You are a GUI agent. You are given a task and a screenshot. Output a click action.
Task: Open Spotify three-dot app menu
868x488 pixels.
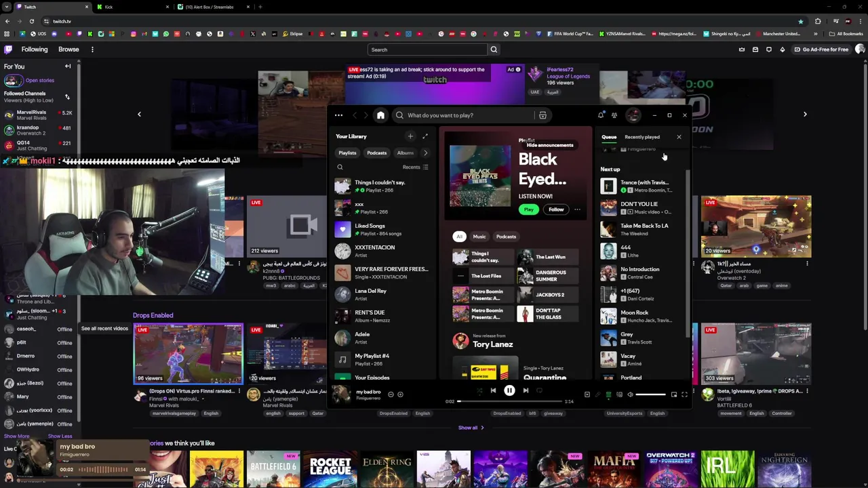tap(338, 115)
